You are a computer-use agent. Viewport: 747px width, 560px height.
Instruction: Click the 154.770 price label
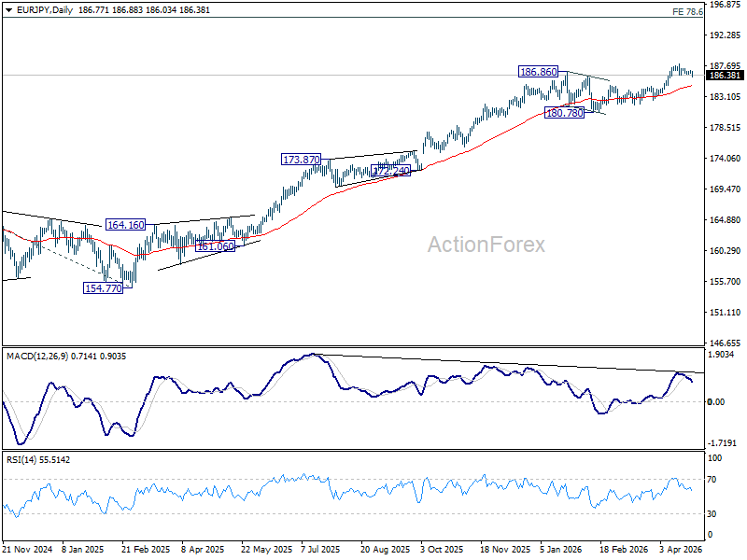104,288
